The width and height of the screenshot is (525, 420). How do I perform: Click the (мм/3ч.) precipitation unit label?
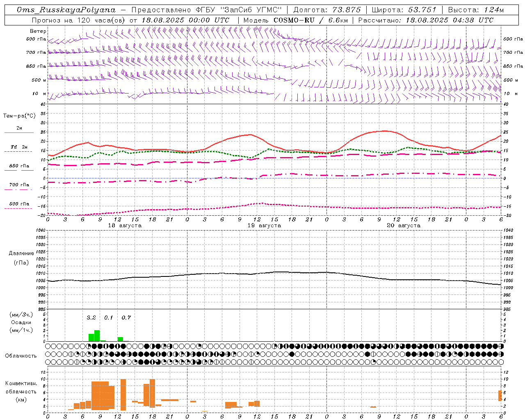21,315
